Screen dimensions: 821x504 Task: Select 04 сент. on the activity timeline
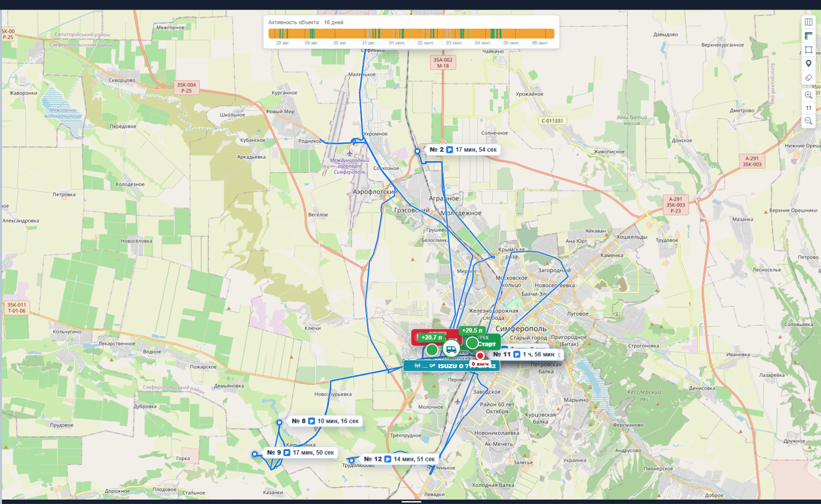483,43
